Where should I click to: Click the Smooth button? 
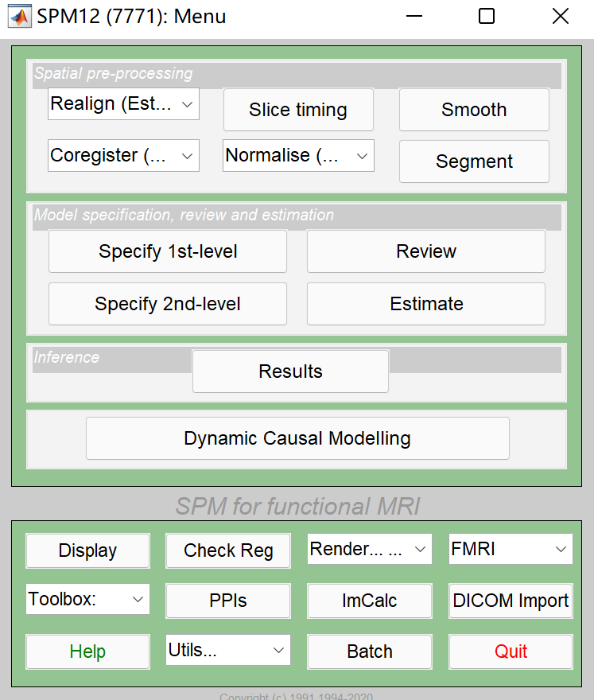click(474, 110)
